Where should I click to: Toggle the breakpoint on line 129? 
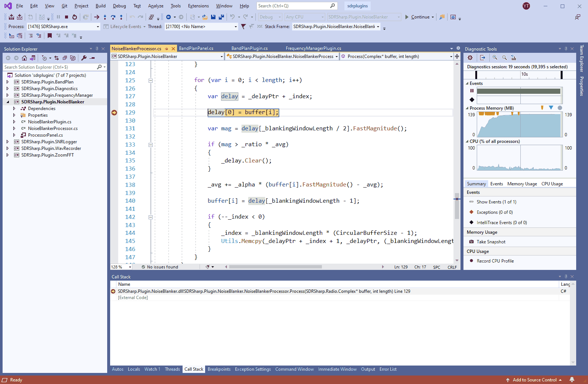pos(114,113)
